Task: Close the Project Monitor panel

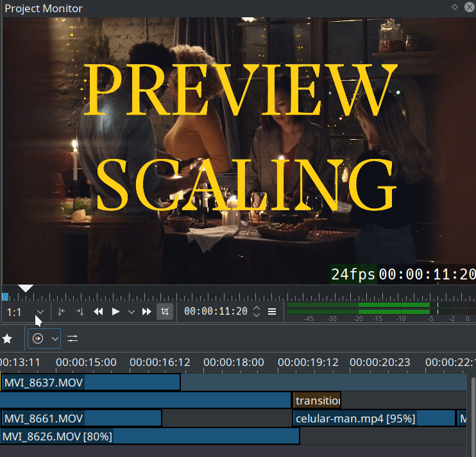Action: click(470, 7)
